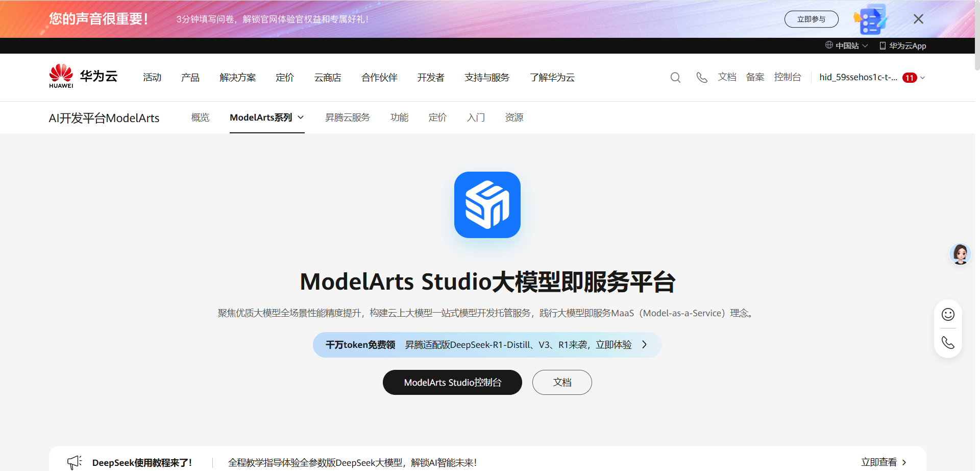Open the 合作伙伴 menu

coord(379,77)
